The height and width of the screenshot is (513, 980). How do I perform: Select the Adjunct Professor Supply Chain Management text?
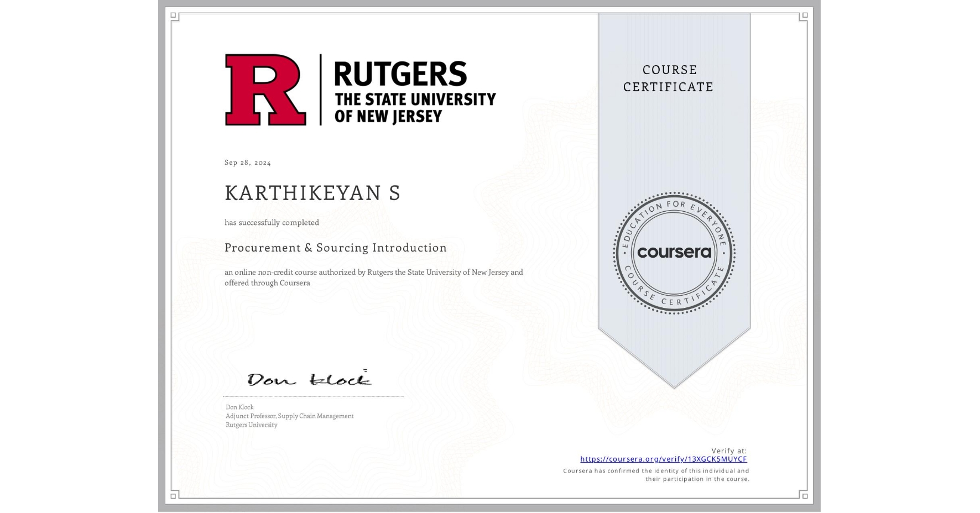[x=289, y=416]
